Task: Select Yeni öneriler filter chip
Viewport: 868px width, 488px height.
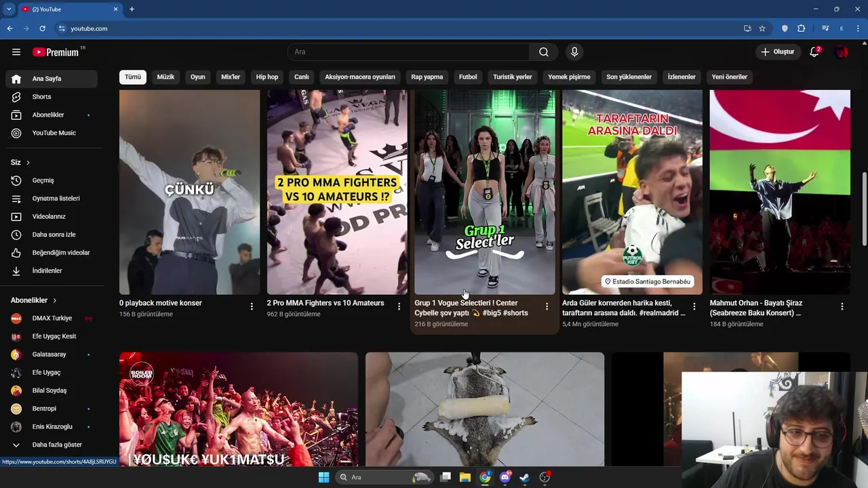Action: click(x=730, y=77)
